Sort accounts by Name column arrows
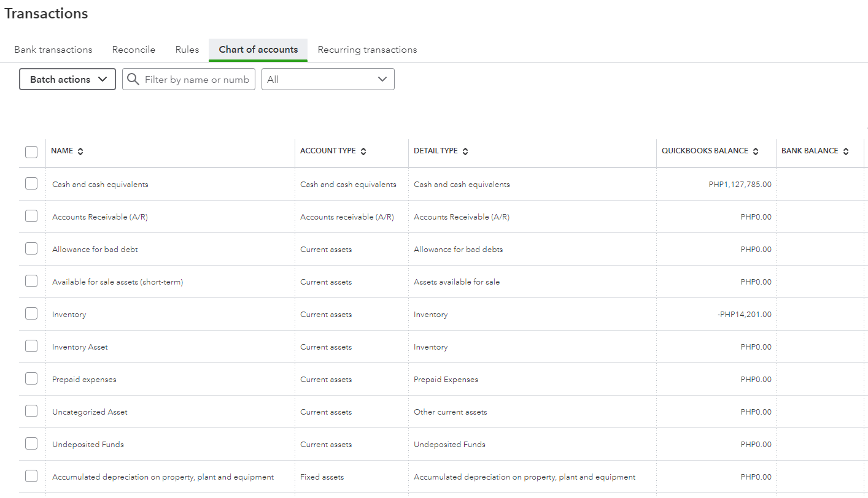This screenshot has width=868, height=498. (x=80, y=151)
